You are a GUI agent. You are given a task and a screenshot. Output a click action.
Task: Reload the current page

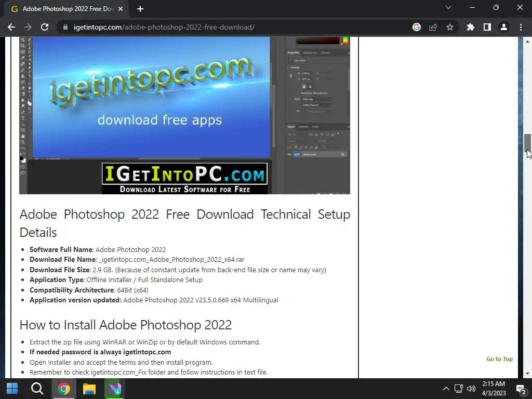click(45, 27)
